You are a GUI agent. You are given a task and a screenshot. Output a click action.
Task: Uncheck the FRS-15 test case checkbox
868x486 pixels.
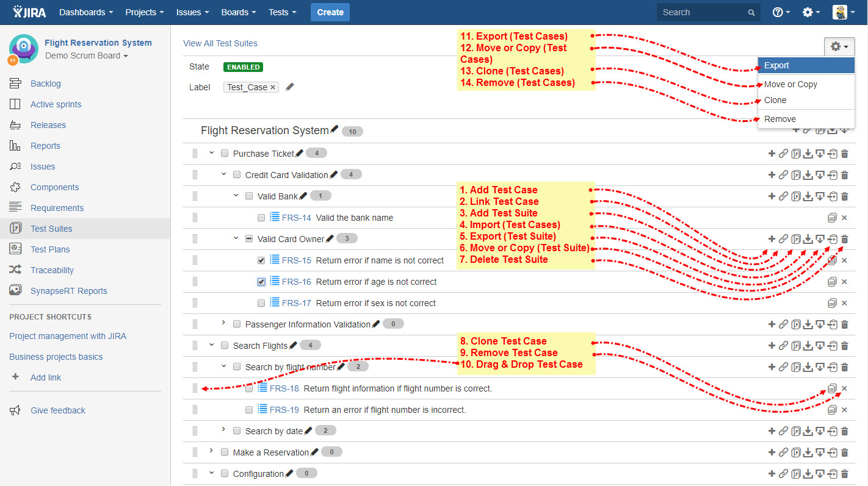coord(261,260)
